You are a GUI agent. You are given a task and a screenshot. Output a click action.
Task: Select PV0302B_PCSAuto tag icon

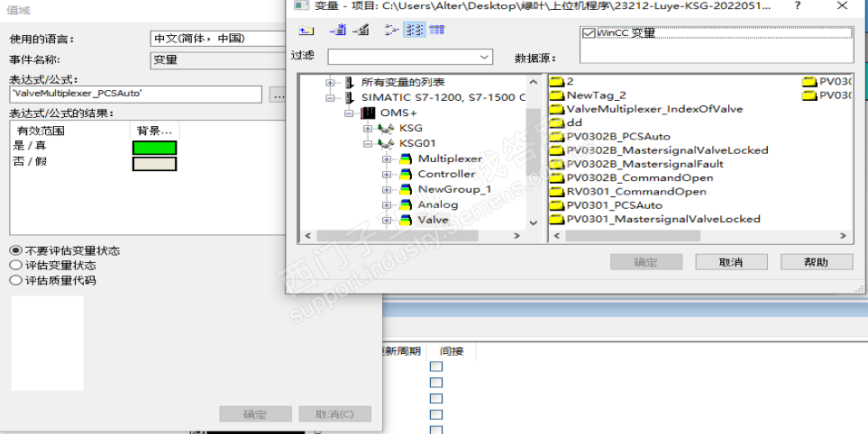coord(557,137)
